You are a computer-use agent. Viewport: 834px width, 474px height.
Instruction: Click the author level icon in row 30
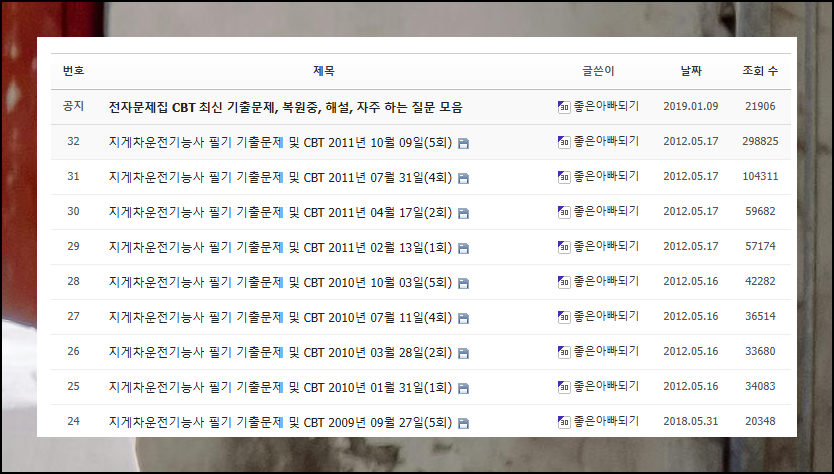click(564, 212)
